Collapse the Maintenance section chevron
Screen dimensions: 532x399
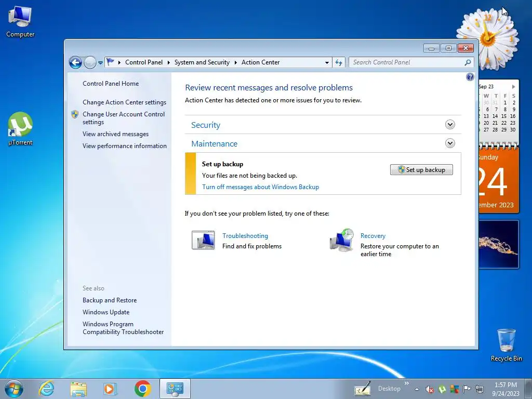coord(450,143)
